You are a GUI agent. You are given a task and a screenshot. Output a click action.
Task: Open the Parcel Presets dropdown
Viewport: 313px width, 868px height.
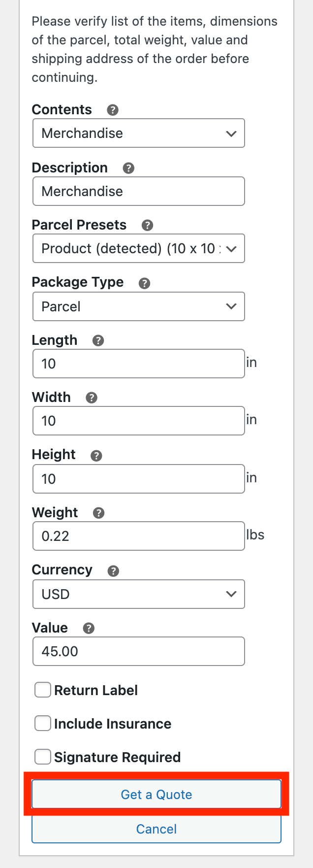click(x=138, y=248)
